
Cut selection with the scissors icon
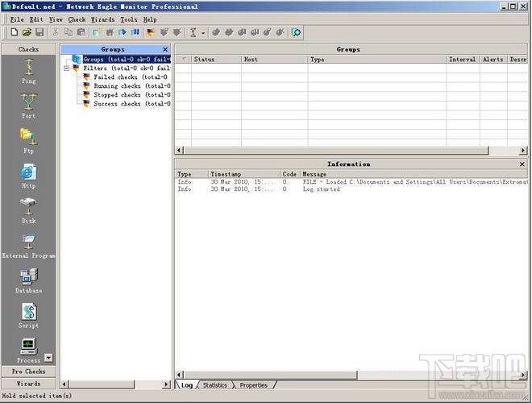(x=56, y=32)
